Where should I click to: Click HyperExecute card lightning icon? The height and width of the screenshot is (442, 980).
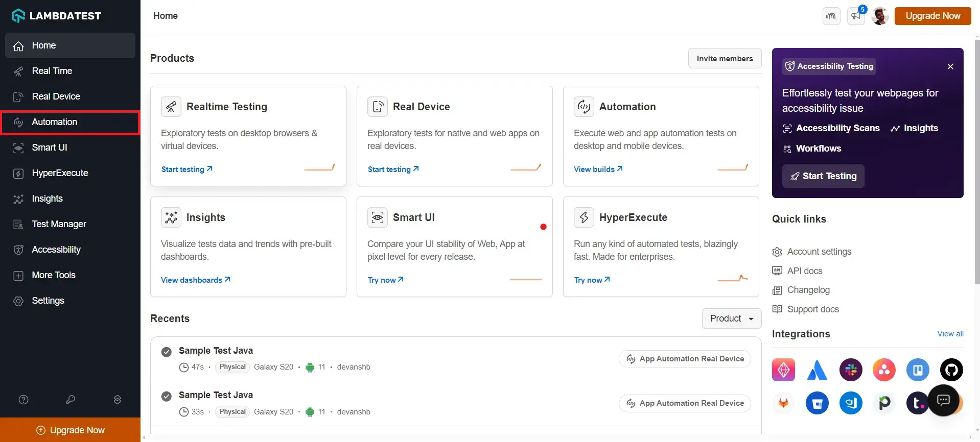[584, 217]
